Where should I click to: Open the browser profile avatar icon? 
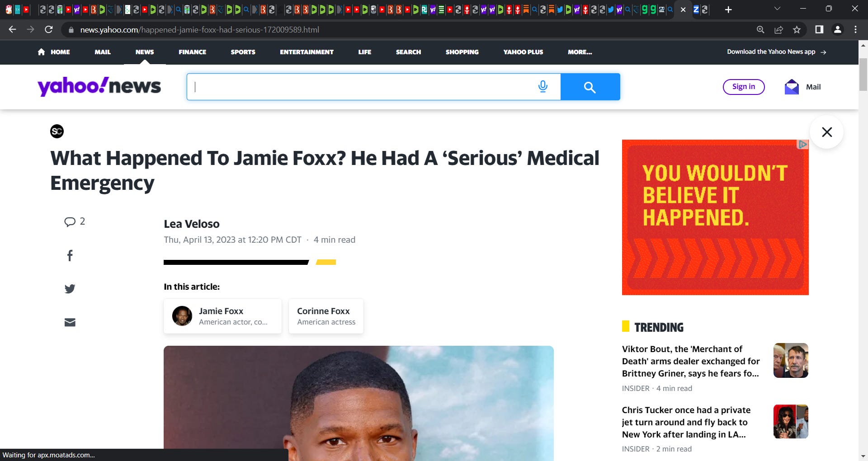click(837, 29)
